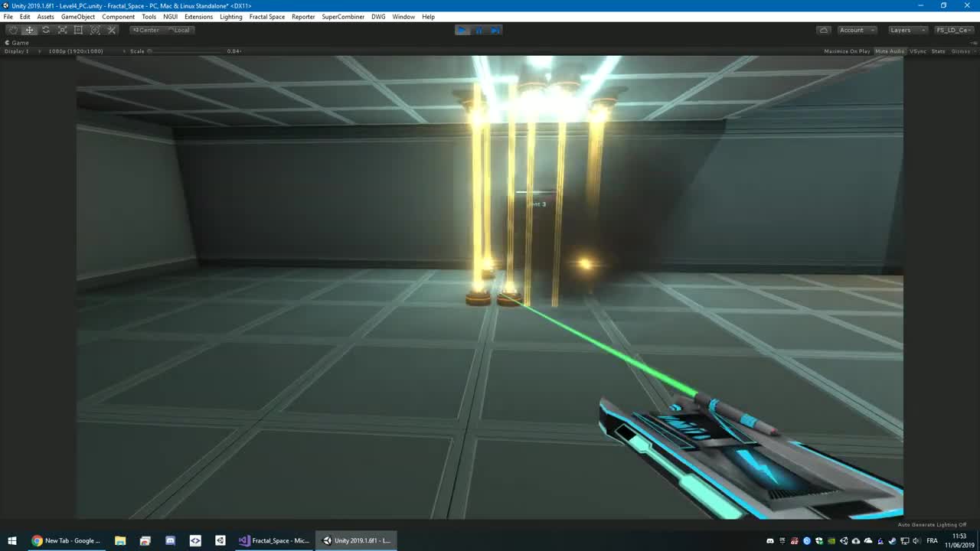Open the Component menu

[x=119, y=17]
